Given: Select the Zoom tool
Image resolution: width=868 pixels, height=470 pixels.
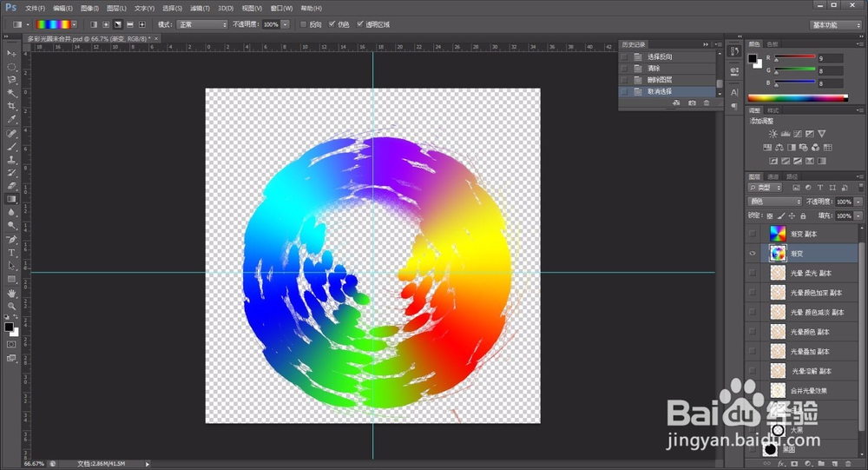Looking at the screenshot, I should pos(11,306).
